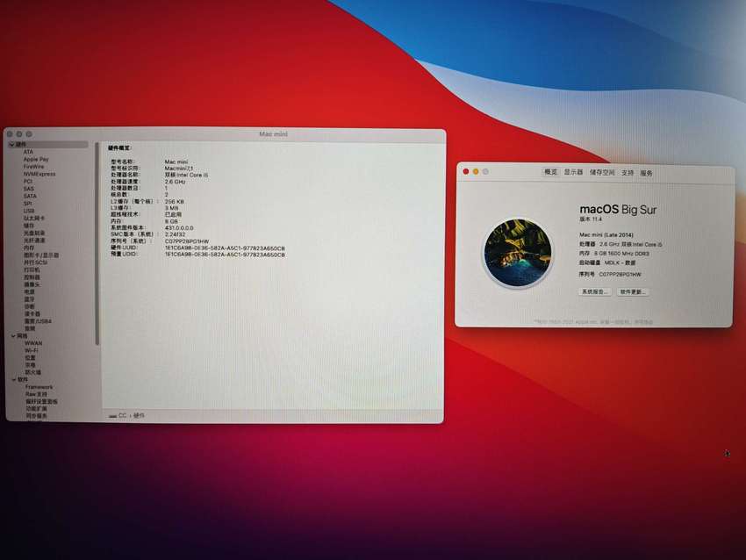Select PCI in the sidebar
Viewport: 746px width, 560px height.
(x=28, y=182)
